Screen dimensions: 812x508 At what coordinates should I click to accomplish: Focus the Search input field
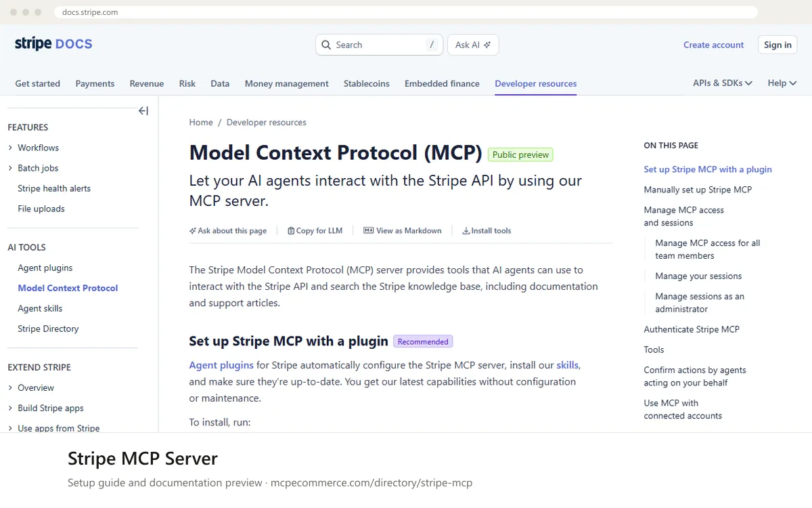379,45
